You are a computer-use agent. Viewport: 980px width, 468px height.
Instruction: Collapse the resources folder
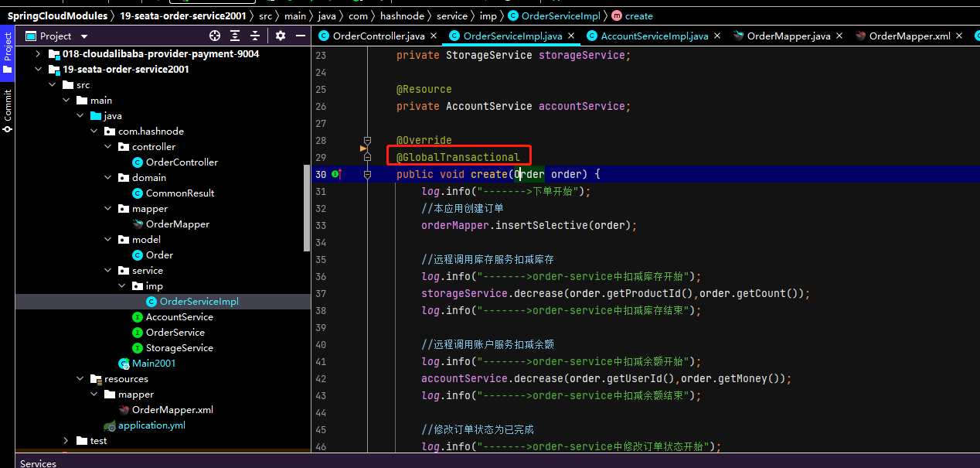point(80,379)
